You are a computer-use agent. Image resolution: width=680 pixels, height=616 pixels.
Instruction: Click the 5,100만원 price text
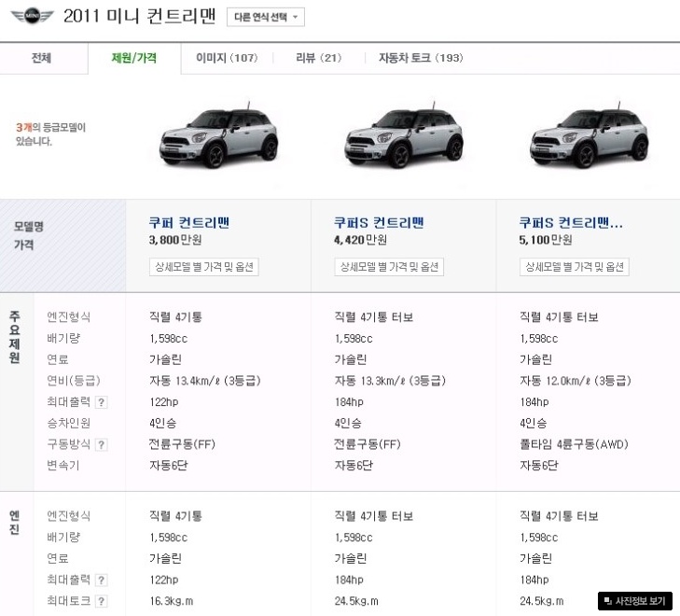point(546,240)
